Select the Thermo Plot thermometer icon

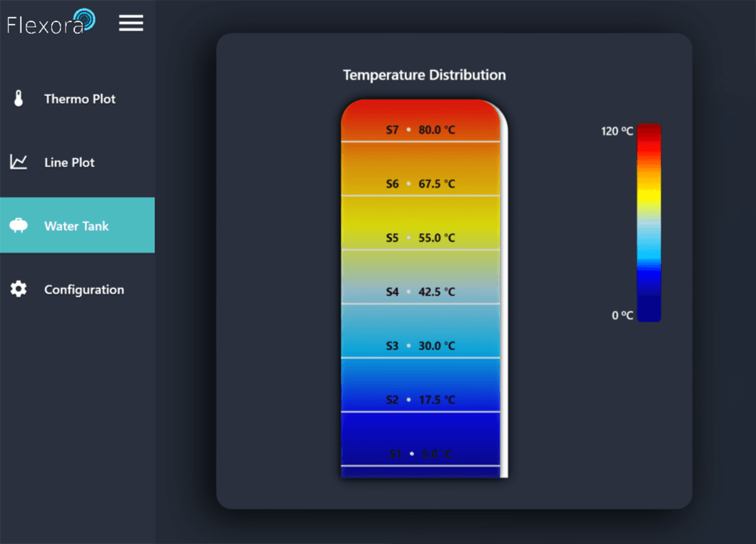click(x=19, y=98)
